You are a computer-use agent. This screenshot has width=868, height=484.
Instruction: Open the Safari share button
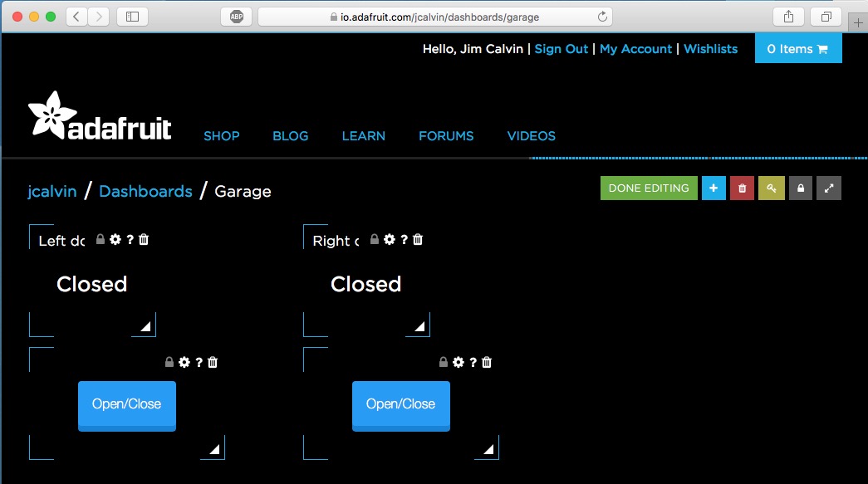[x=788, y=17]
